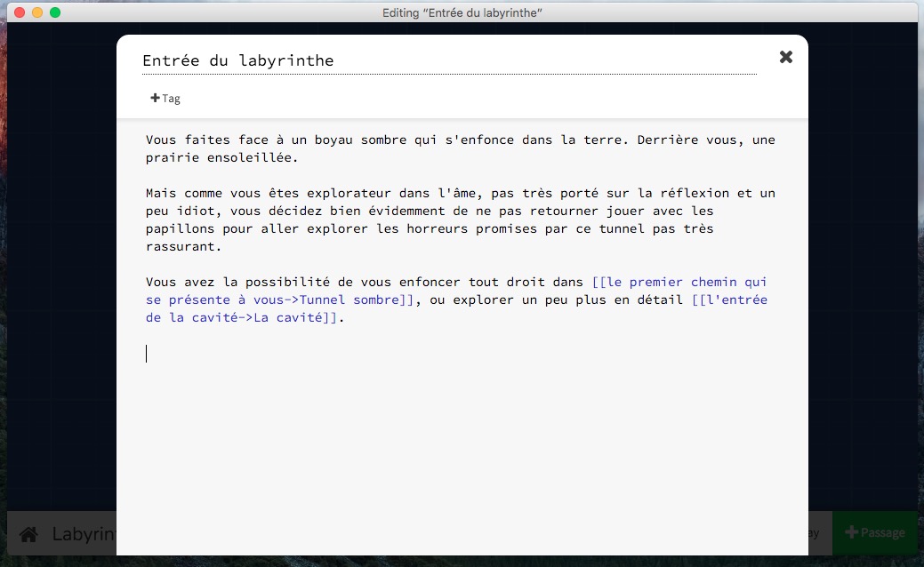Image resolution: width=924 pixels, height=567 pixels.
Task: Click on the words "prairie ensoleillée" in the text
Action: [221, 158]
